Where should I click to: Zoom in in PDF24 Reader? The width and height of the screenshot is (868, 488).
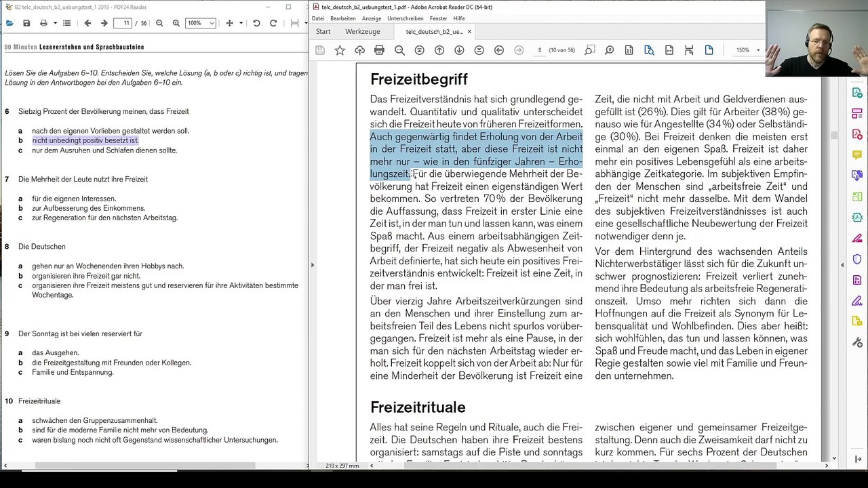[x=176, y=23]
